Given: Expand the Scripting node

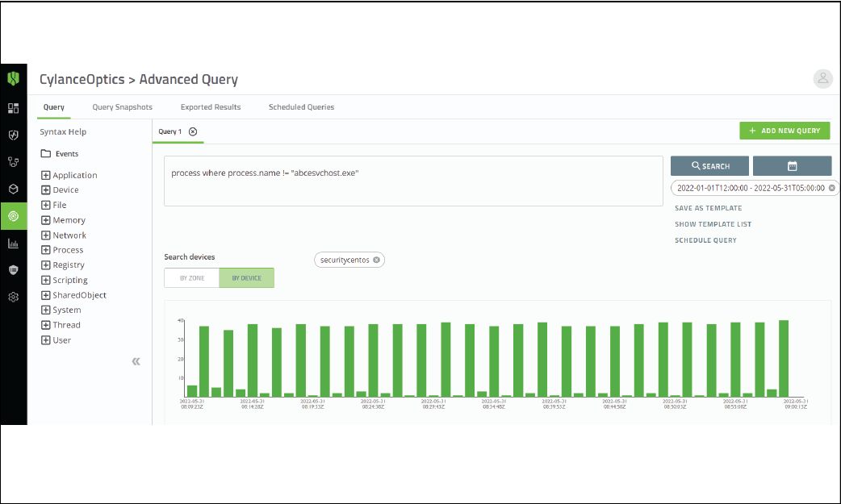Looking at the screenshot, I should point(45,280).
